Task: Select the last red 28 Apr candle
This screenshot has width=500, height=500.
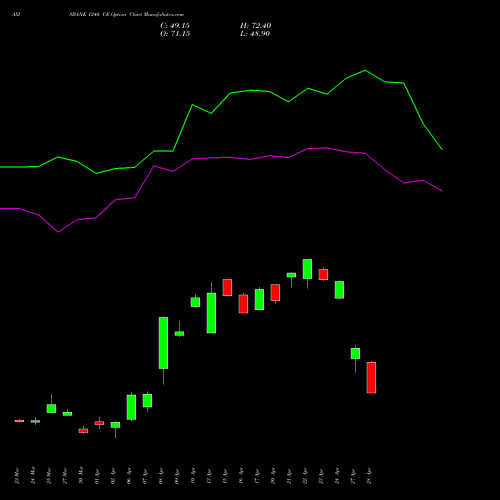Action: (371, 377)
